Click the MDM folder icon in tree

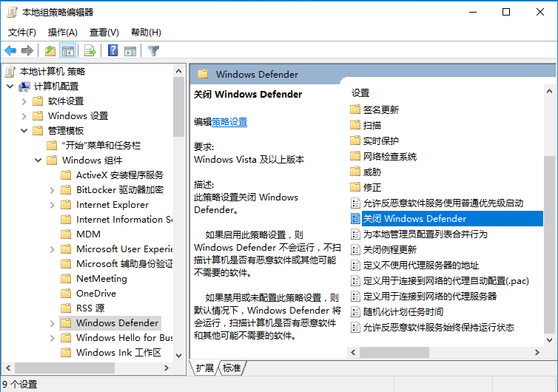tap(66, 234)
